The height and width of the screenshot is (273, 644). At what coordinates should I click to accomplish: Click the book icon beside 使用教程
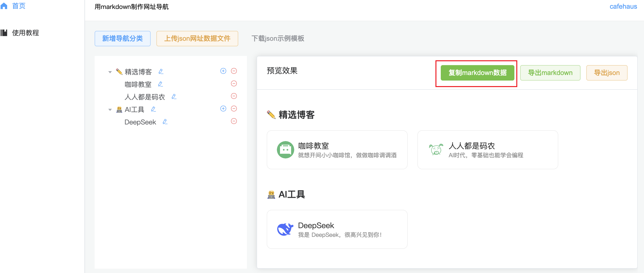tap(4, 33)
